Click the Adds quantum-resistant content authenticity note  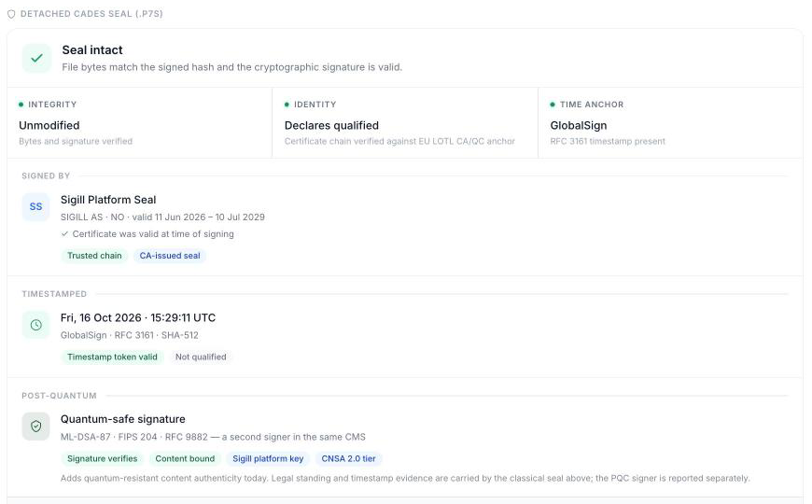pyautogui.click(x=405, y=478)
